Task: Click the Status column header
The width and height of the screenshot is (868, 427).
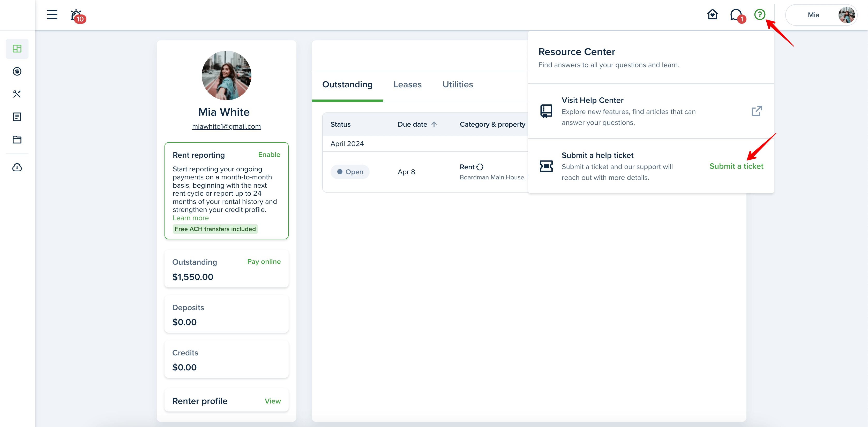Action: click(x=340, y=124)
